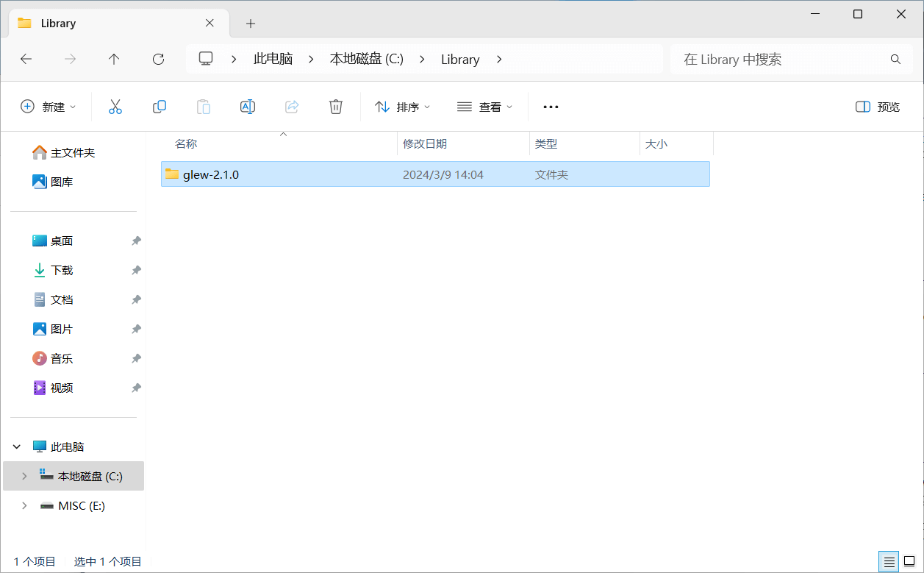Go back using the back arrow

[26, 60]
